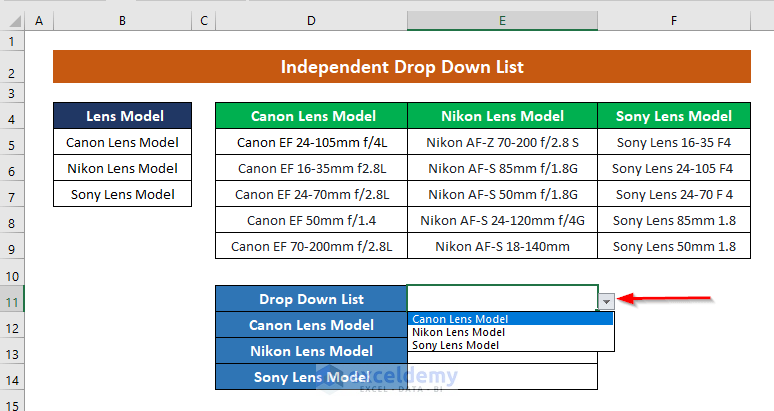Click the empty drop-down input cell E11

point(500,299)
